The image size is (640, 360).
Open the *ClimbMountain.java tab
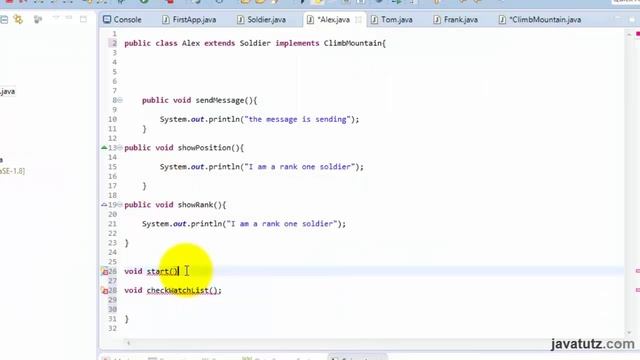(545, 20)
